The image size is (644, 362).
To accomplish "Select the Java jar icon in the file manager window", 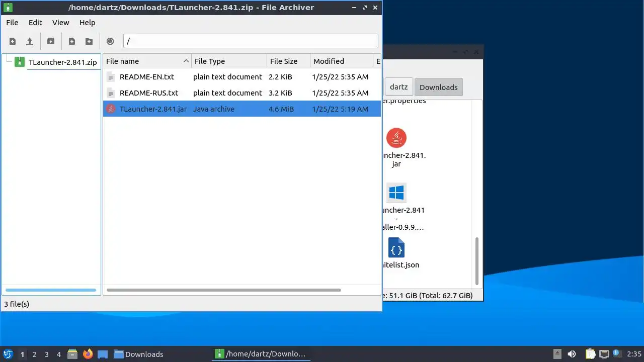I will (396, 138).
